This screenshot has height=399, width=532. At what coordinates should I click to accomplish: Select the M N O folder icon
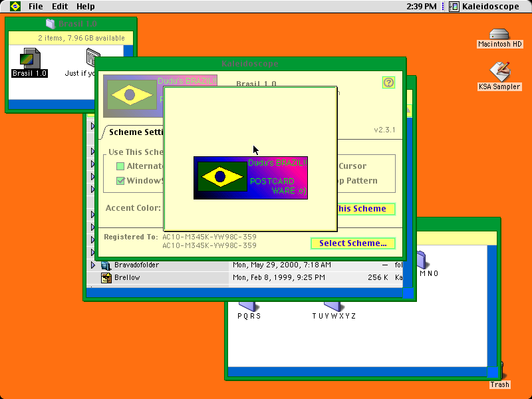point(422,260)
